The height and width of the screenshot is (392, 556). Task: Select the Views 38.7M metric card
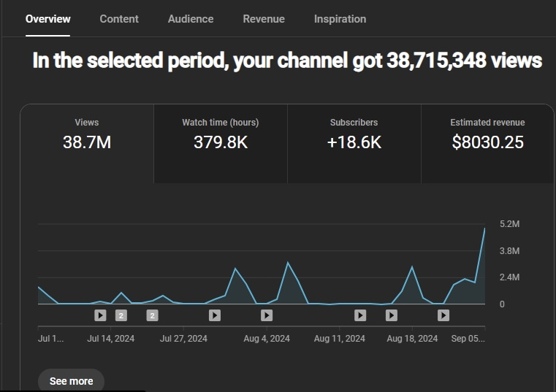coord(87,144)
